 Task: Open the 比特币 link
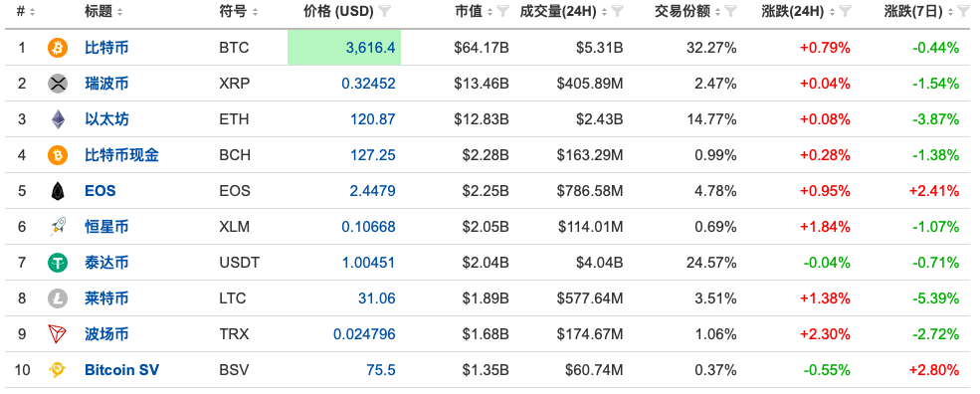coord(106,48)
